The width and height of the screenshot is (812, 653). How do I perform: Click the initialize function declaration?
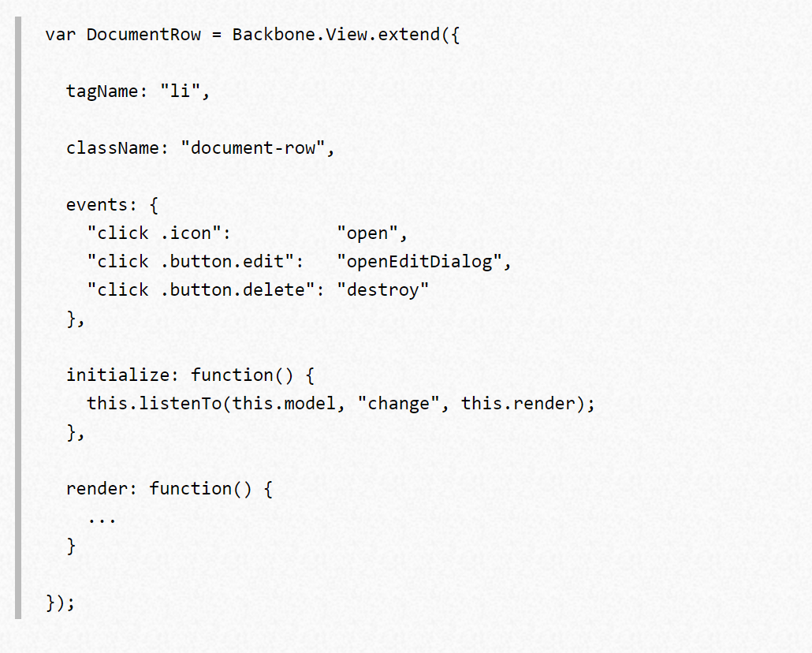coord(190,375)
